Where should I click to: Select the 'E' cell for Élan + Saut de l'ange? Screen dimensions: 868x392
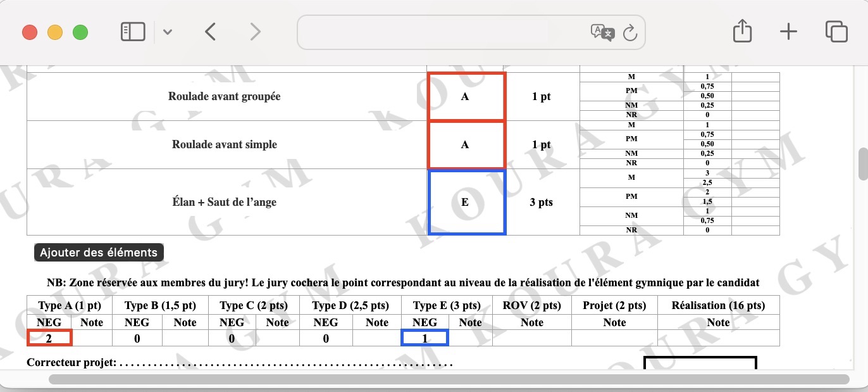coord(466,202)
